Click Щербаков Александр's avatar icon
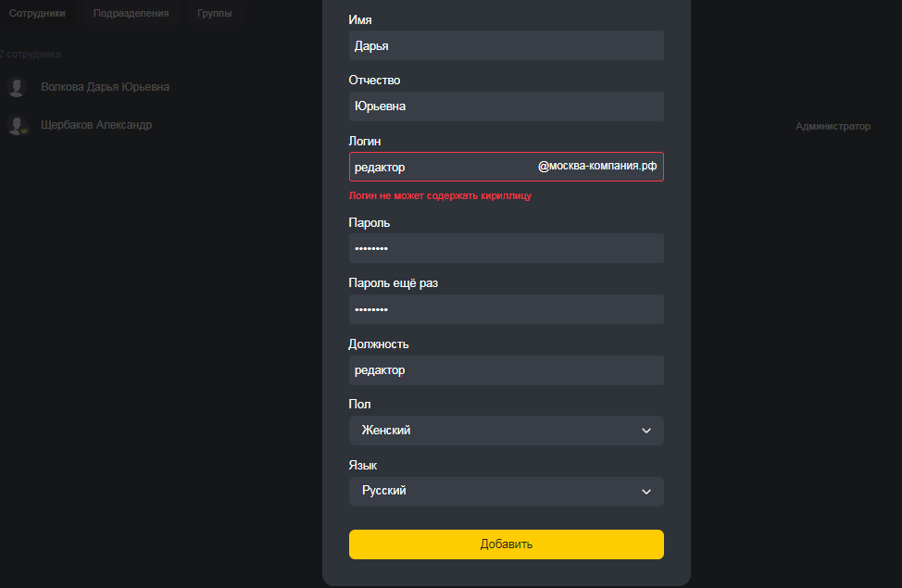This screenshot has height=588, width=902. pyautogui.click(x=17, y=125)
